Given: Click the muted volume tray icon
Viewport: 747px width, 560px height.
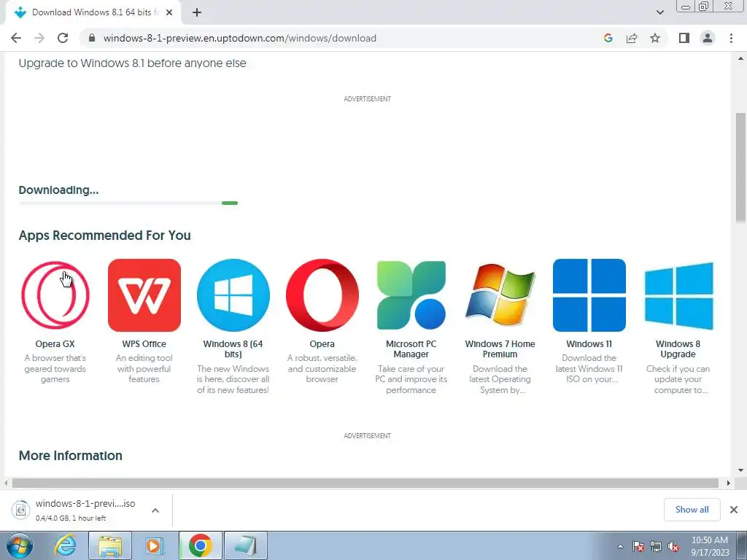Looking at the screenshot, I should pyautogui.click(x=673, y=546).
